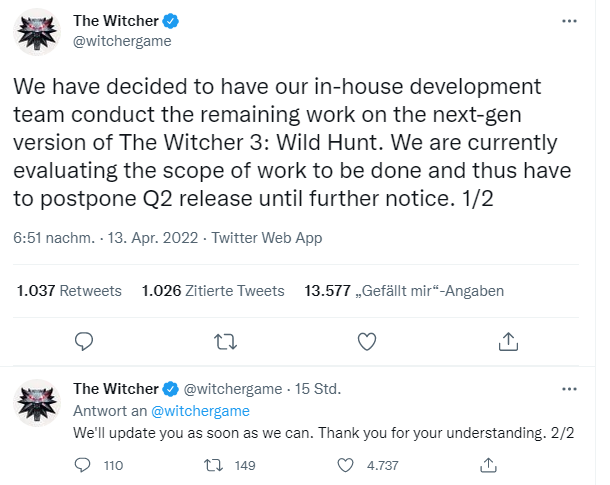
Task: Reply to the main Witcher tweet
Action: coord(85,342)
